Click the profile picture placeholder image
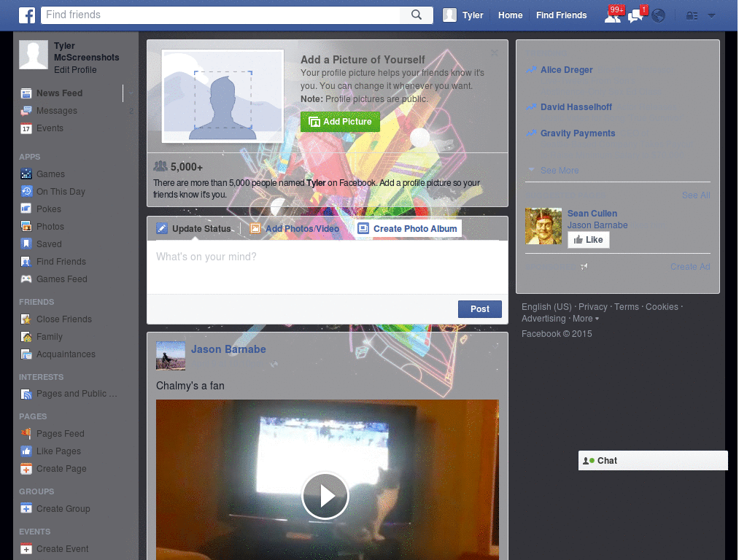The height and width of the screenshot is (560, 747). click(223, 96)
